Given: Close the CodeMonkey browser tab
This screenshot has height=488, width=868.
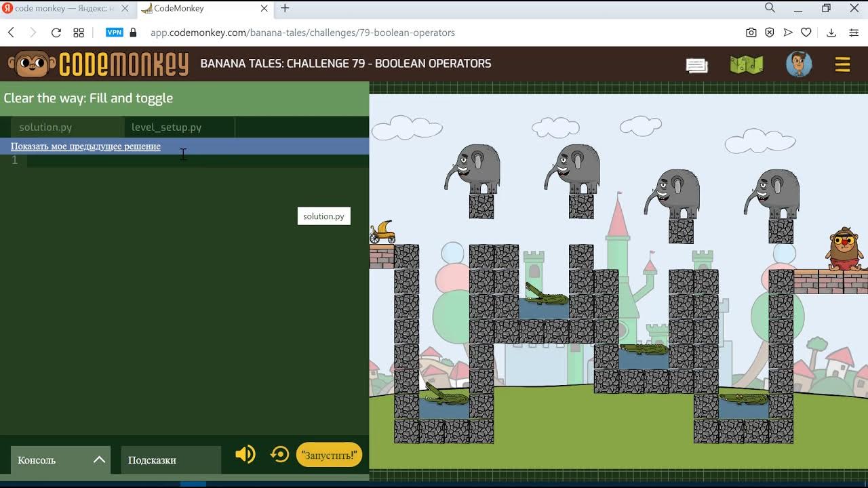Looking at the screenshot, I should tap(264, 8).
